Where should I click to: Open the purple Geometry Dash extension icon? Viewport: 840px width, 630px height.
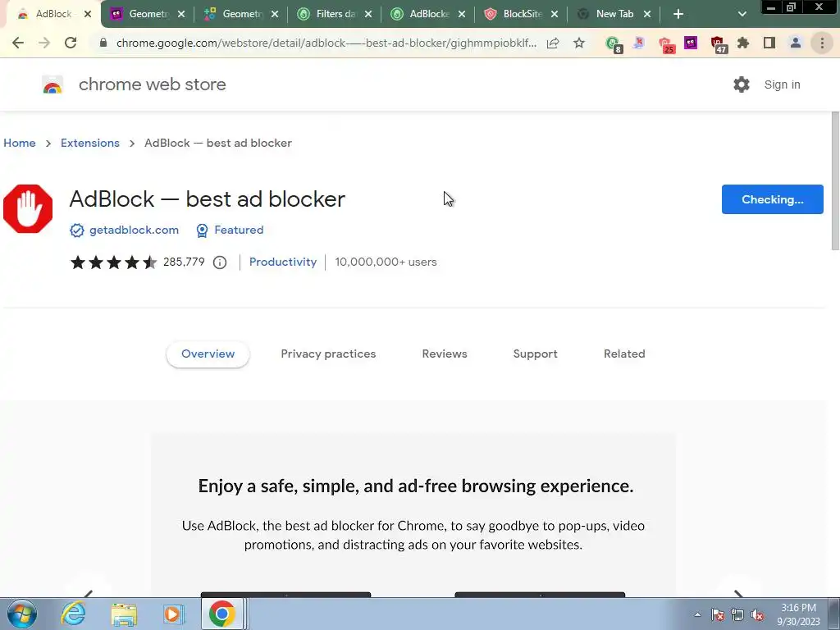[691, 43]
